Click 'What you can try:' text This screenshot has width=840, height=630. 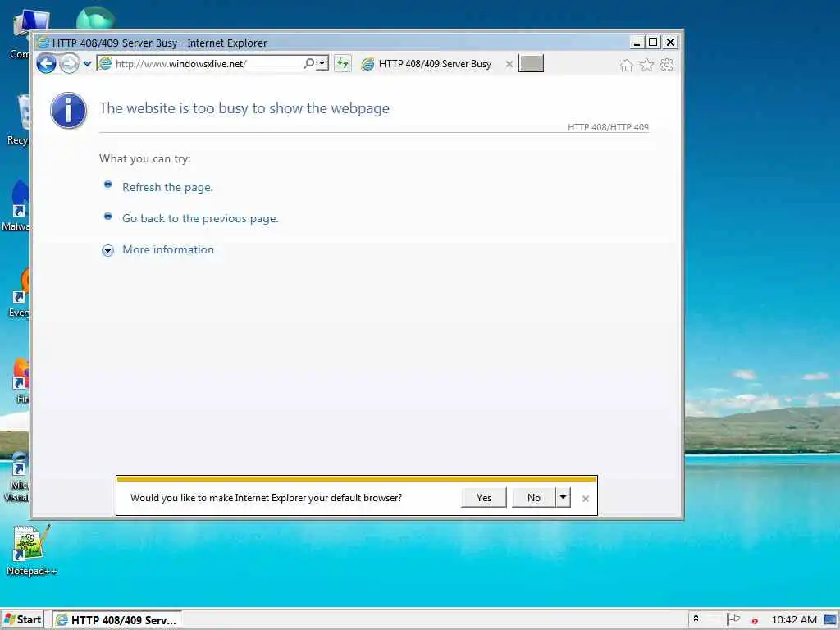(144, 158)
